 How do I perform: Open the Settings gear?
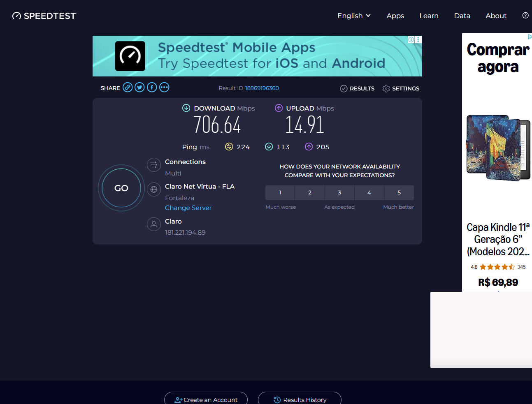point(386,88)
